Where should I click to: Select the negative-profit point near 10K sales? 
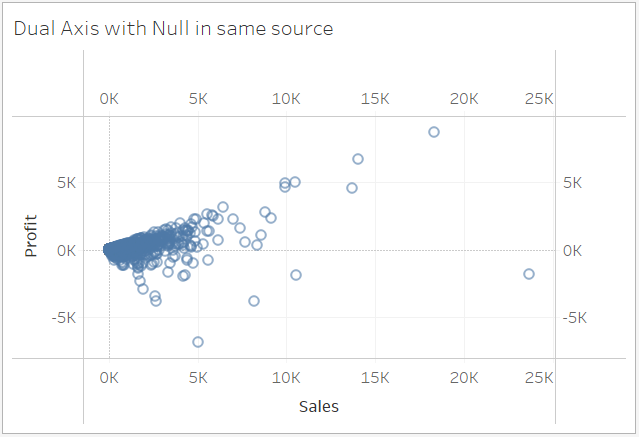coord(296,275)
